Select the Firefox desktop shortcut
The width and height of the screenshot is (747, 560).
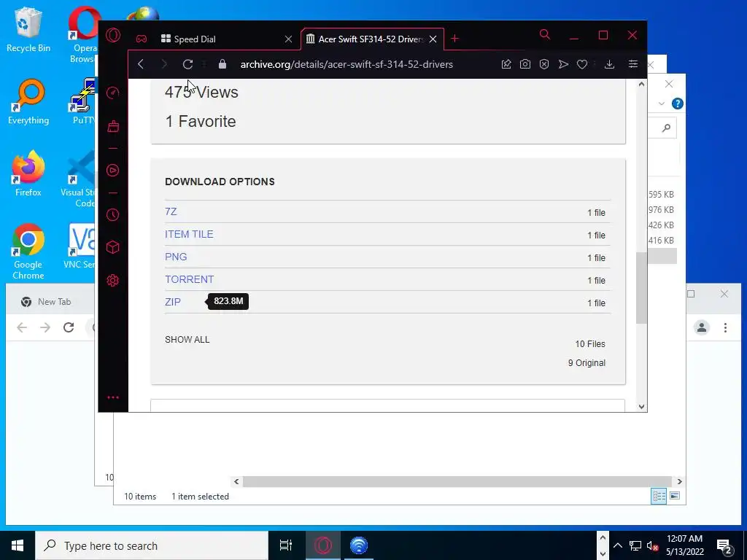28,174
